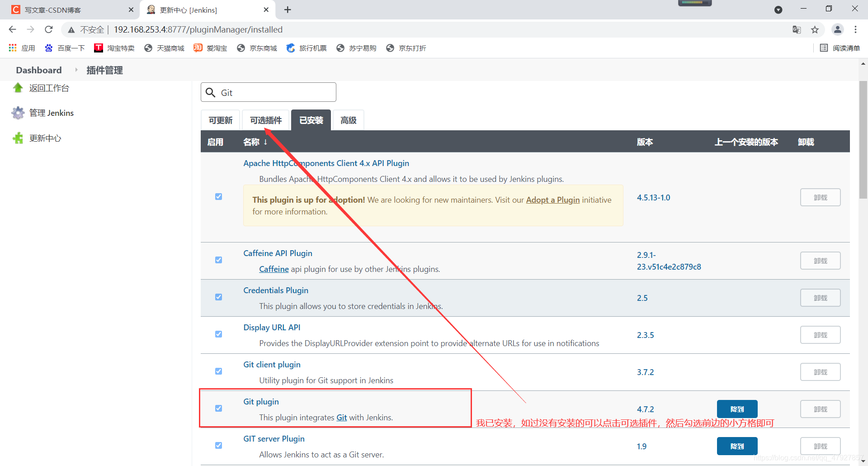Viewport: 868px width, 466px height.
Task: Open the 京东商城 bookmark
Action: pyautogui.click(x=257, y=48)
